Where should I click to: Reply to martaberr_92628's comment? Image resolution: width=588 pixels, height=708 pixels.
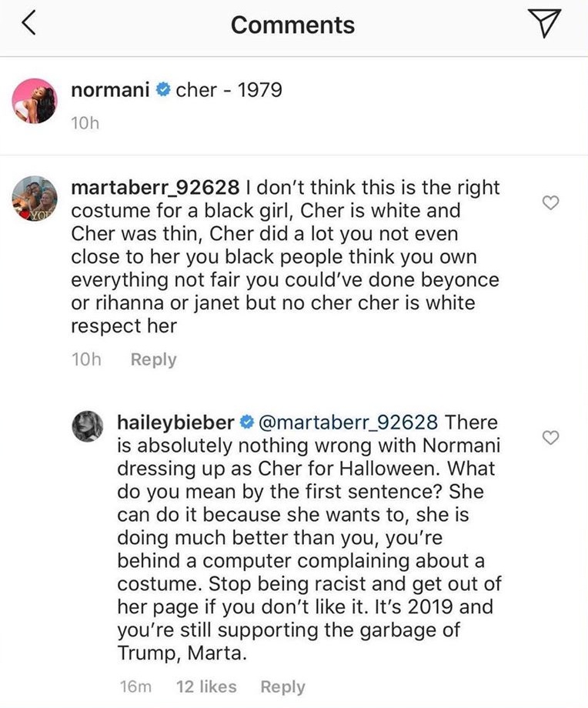(x=153, y=359)
